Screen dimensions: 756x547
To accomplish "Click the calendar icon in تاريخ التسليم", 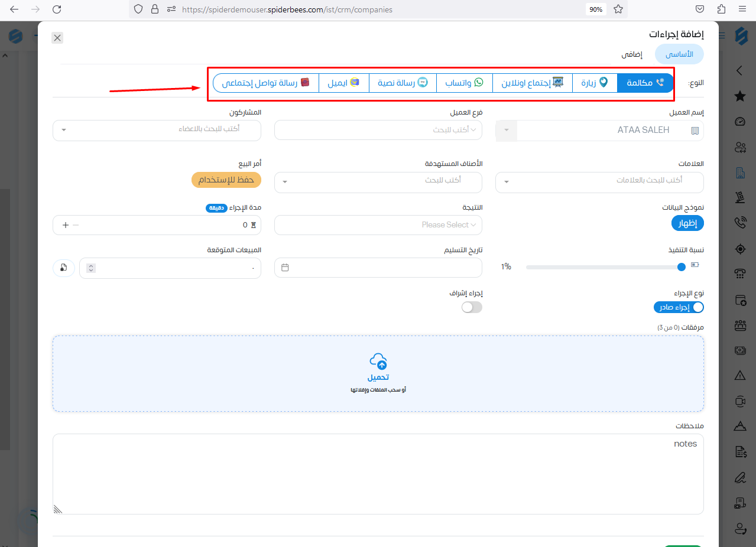I will click(285, 268).
